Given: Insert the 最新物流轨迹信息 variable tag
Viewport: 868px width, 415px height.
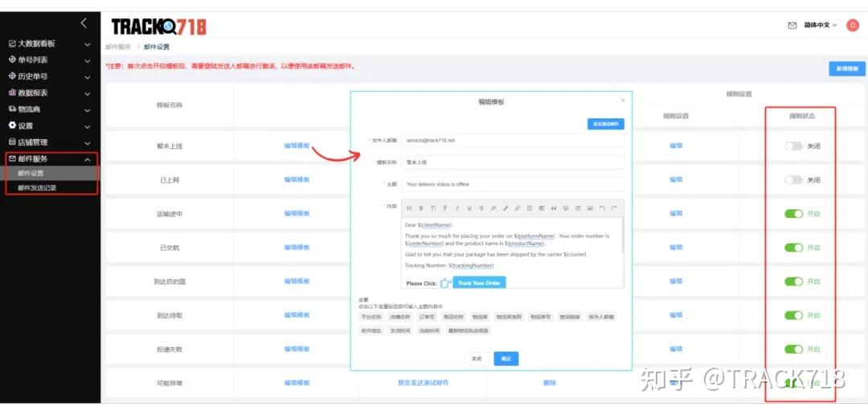Looking at the screenshot, I should pyautogui.click(x=469, y=331).
